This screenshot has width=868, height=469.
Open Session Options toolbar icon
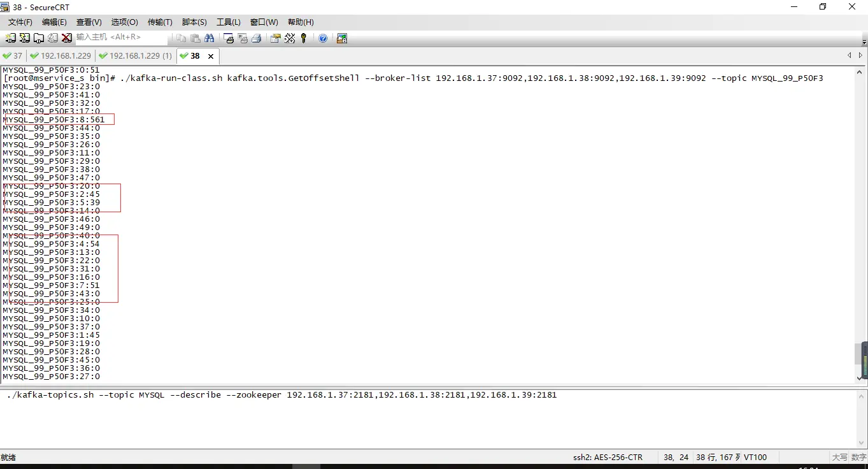pyautogui.click(x=276, y=38)
